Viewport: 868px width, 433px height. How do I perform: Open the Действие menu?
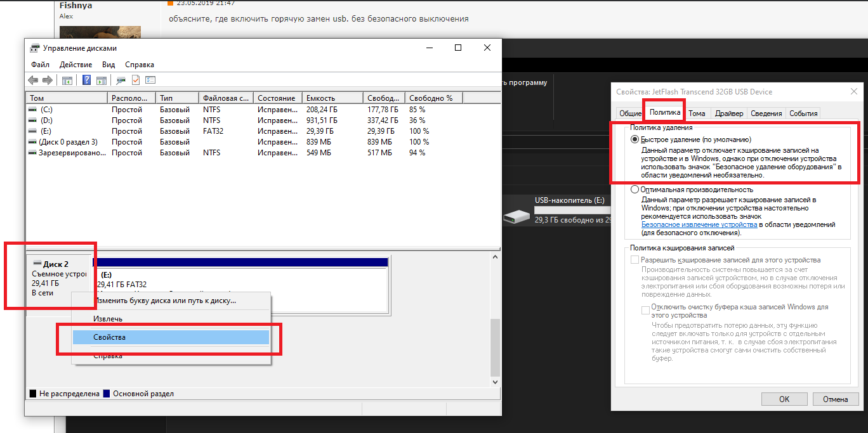coord(76,65)
